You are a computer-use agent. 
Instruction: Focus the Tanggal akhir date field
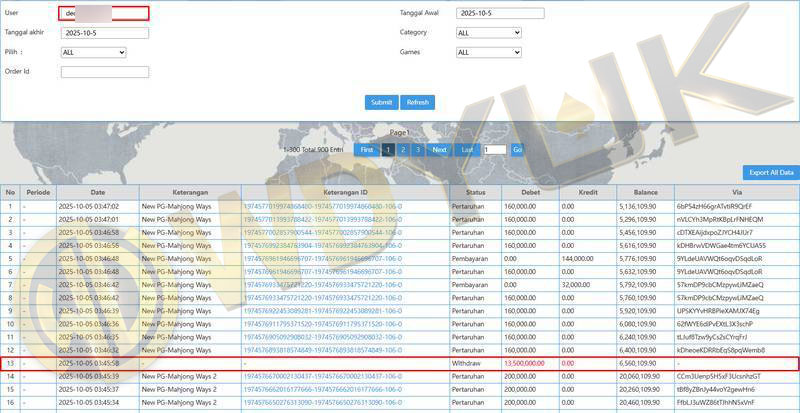(x=104, y=32)
